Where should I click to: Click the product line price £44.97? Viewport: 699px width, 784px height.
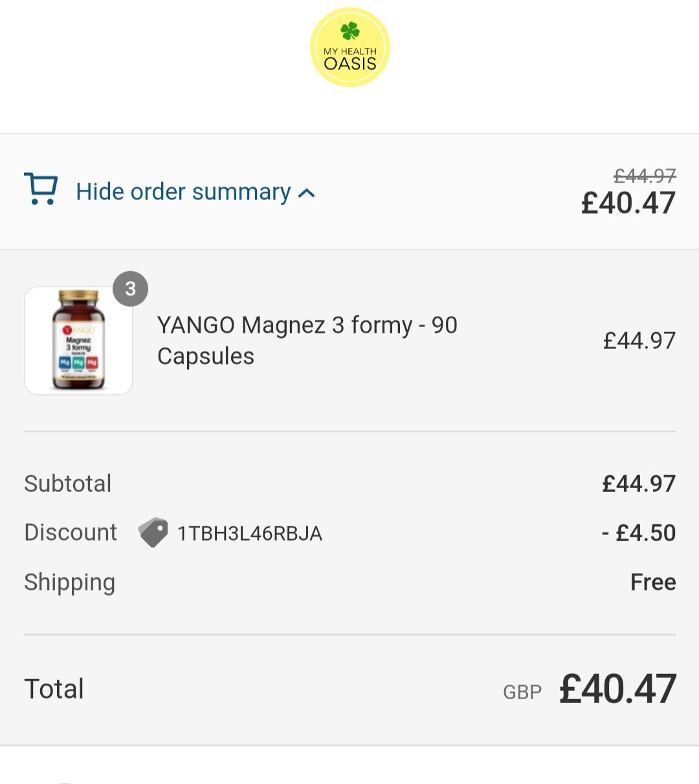[639, 341]
